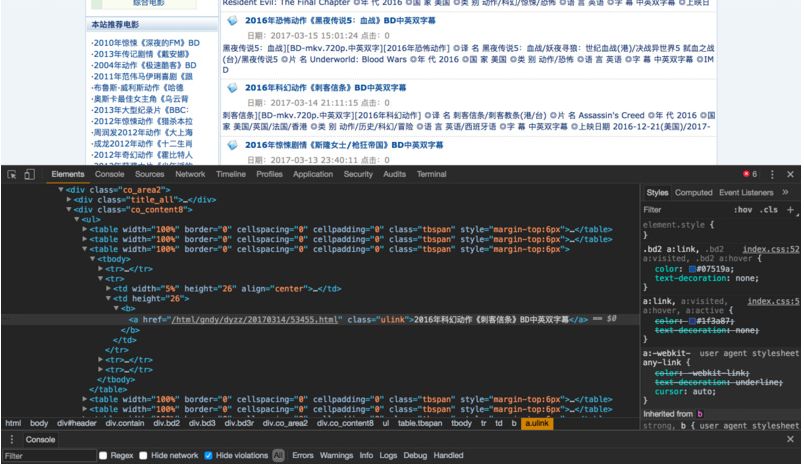
Task: Enable the Regex checkbox
Action: pyautogui.click(x=103, y=455)
